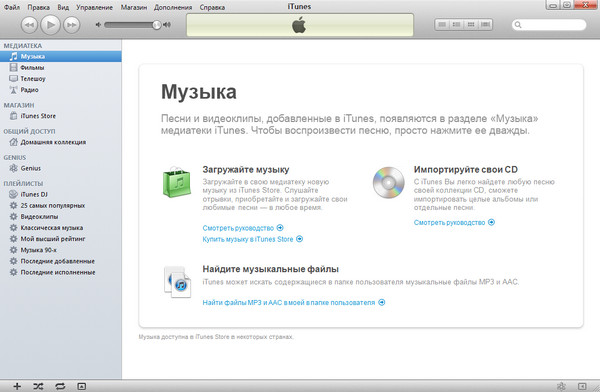Click the CD disc icon
This screenshot has width=600, height=392.
(388, 183)
